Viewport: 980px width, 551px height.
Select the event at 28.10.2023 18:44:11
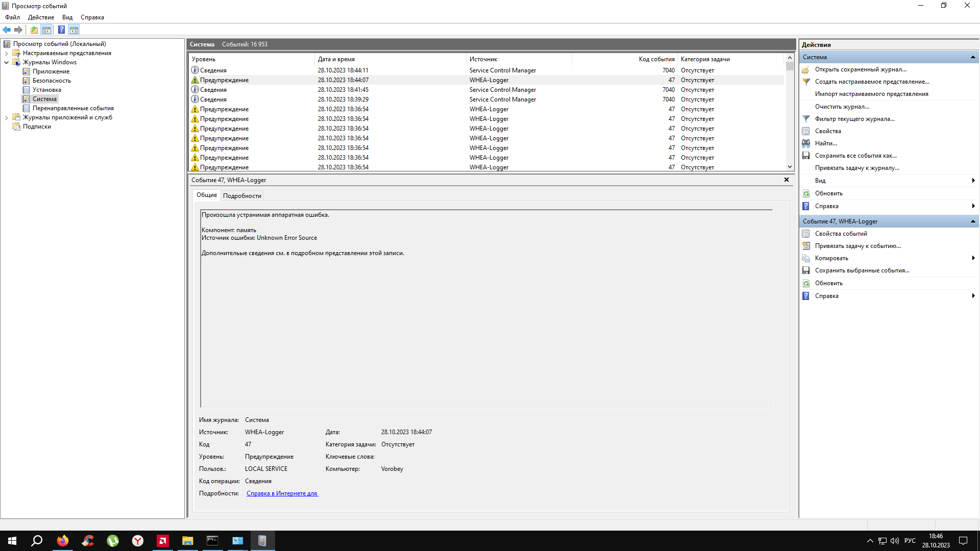[x=486, y=70]
